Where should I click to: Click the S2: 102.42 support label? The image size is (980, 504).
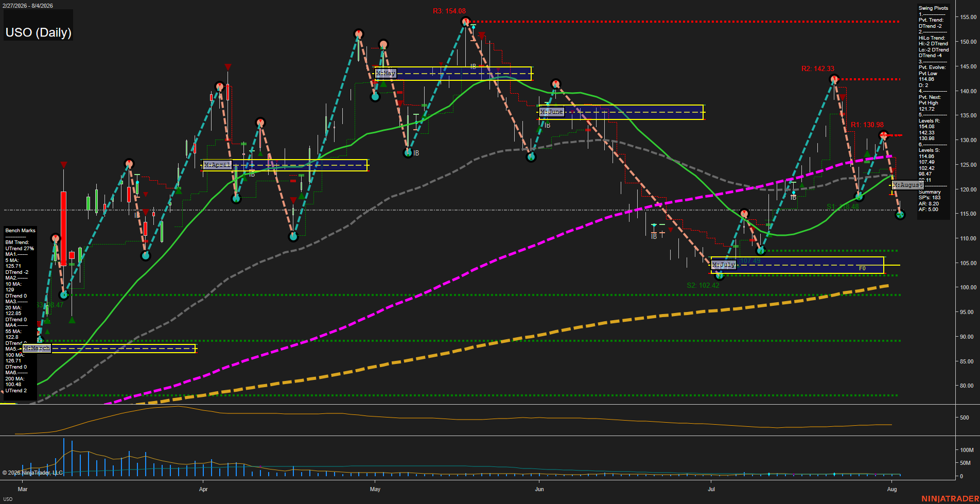click(x=703, y=285)
